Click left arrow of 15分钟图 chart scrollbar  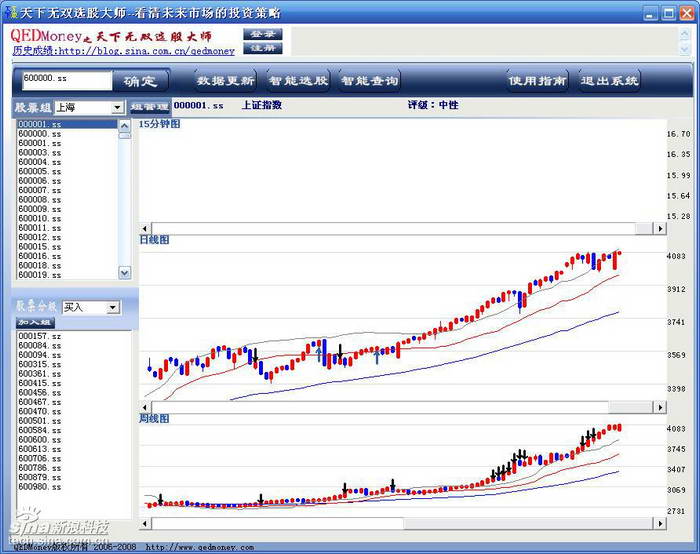(x=145, y=229)
